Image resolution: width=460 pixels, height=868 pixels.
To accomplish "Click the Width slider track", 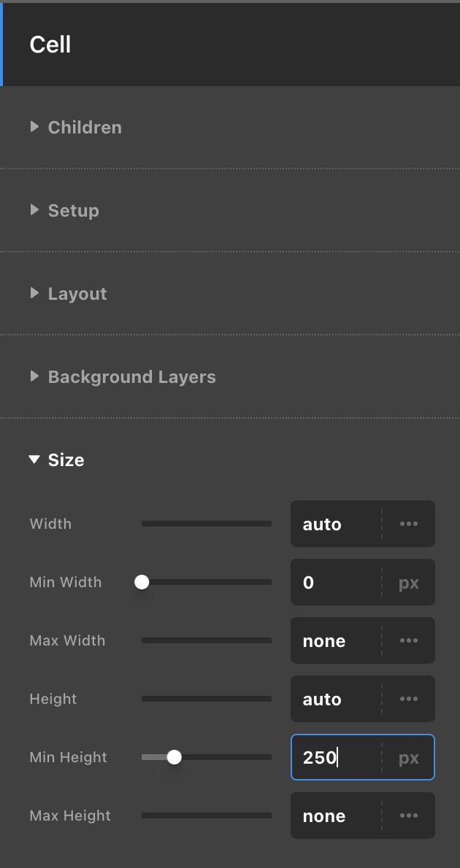I will (206, 524).
